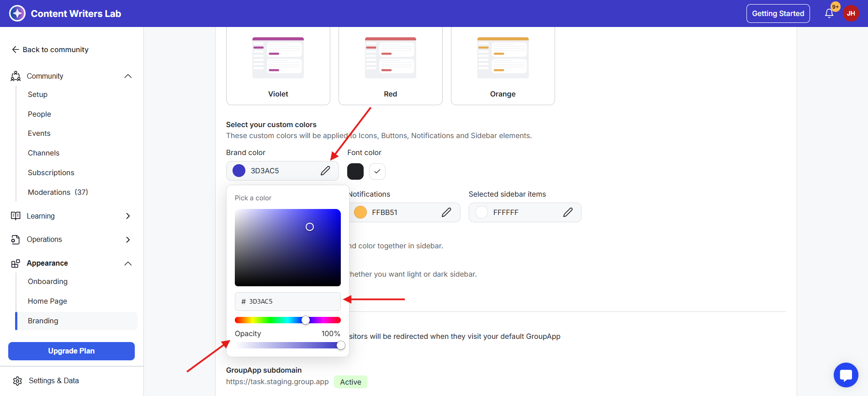
Task: Click the brand color 3D3AC5 swatch circle
Action: click(x=239, y=171)
